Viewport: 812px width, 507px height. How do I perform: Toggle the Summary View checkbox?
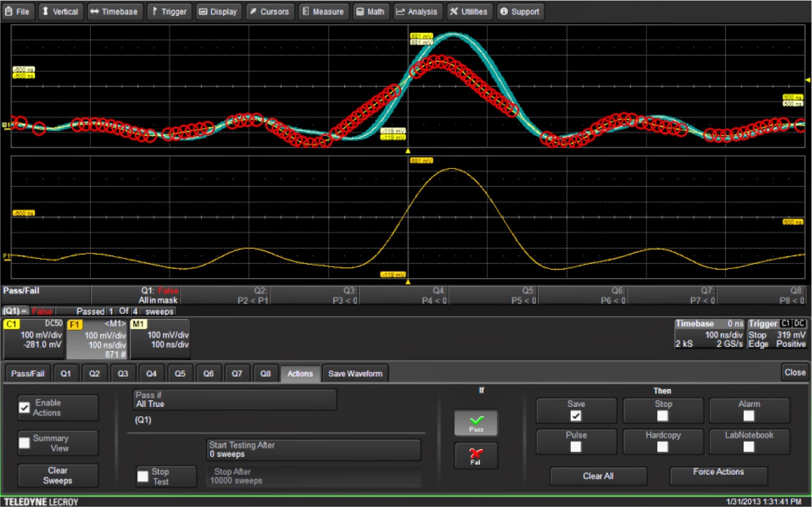pyautogui.click(x=25, y=442)
